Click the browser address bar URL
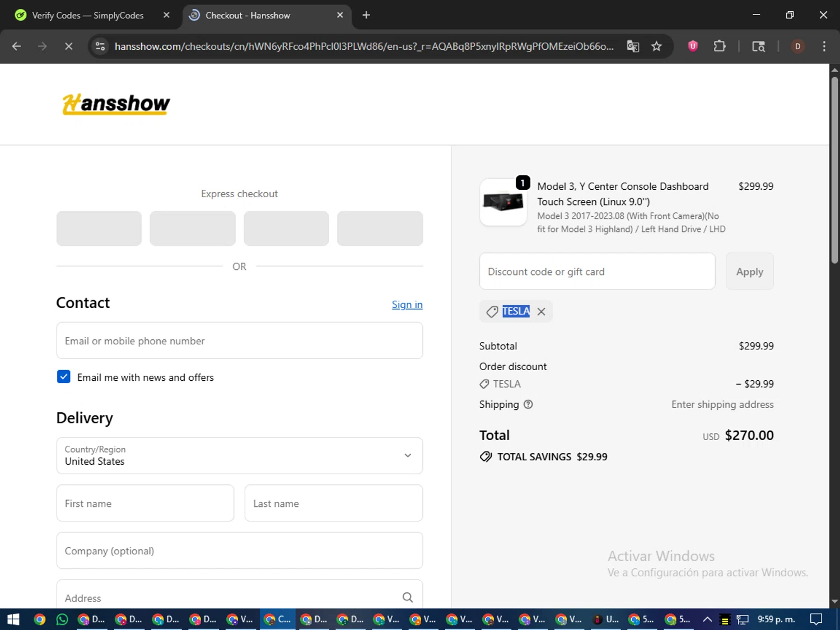Screen dimensions: 840x630 coord(364,46)
